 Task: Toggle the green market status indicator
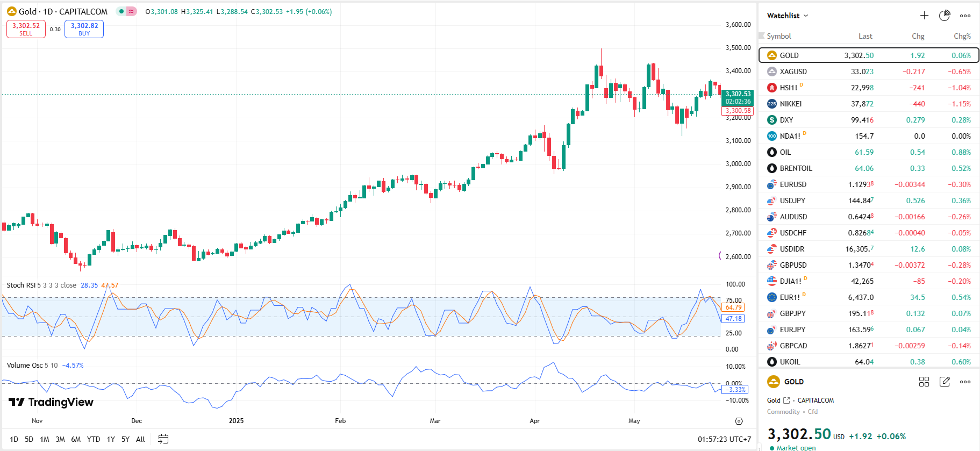(x=121, y=11)
